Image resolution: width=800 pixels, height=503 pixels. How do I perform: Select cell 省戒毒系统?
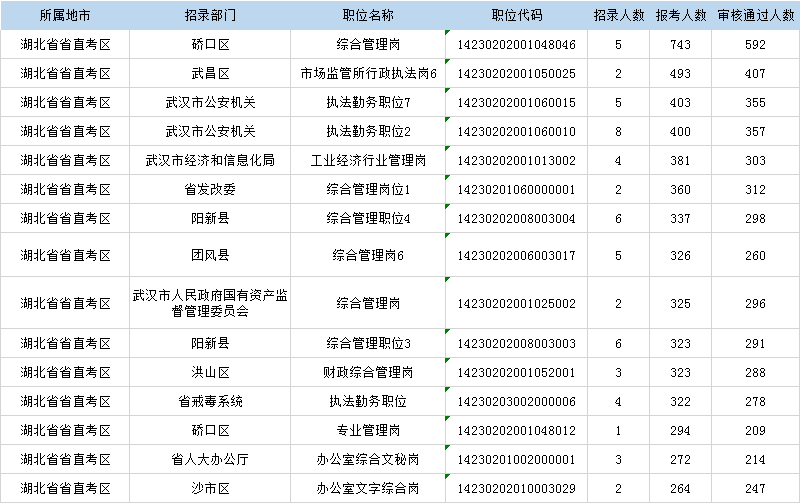point(210,401)
